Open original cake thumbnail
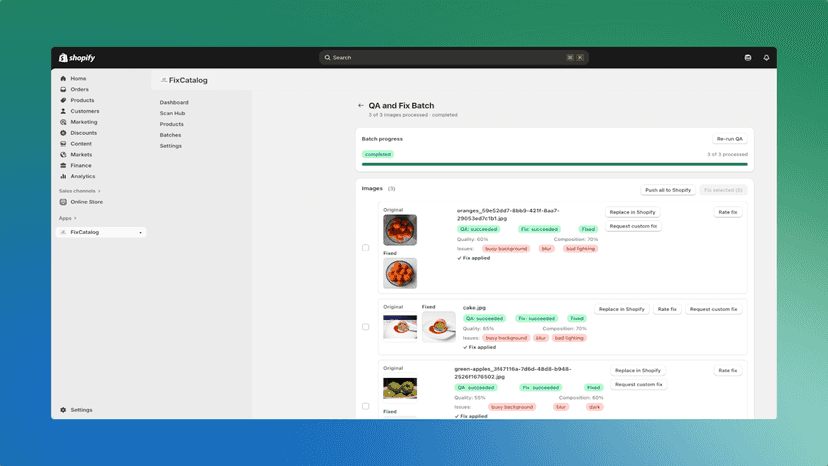Viewport: 828px width, 466px height. [400, 327]
